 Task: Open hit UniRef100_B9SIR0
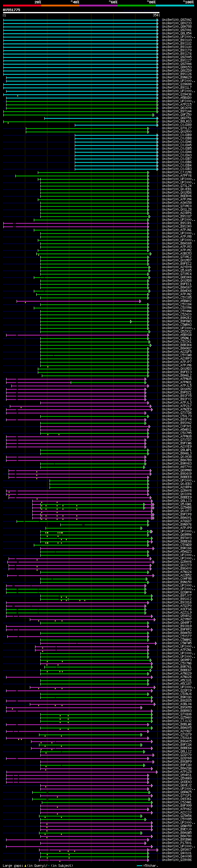point(177,226)
